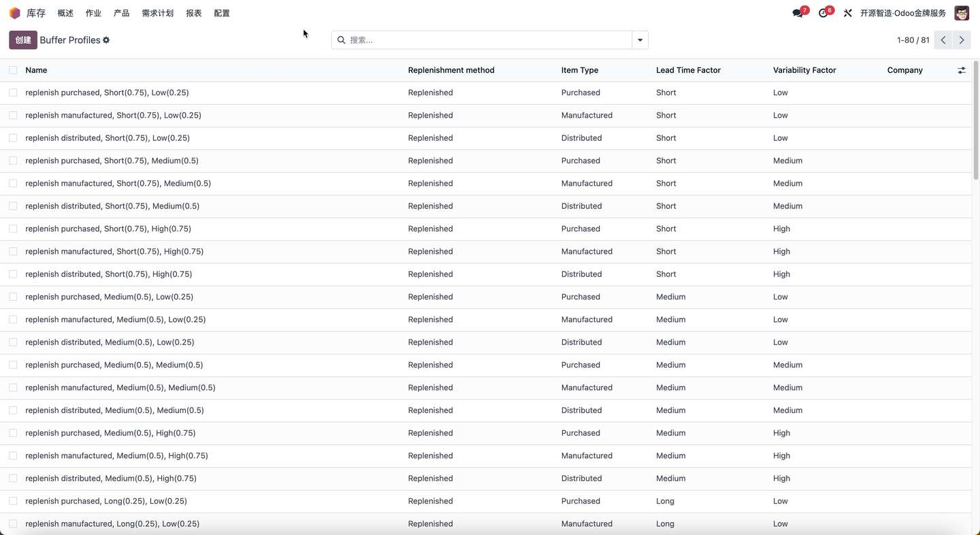Open record replenish purchased, Medium(0.5), Medium(0.5)

pyautogui.click(x=114, y=365)
